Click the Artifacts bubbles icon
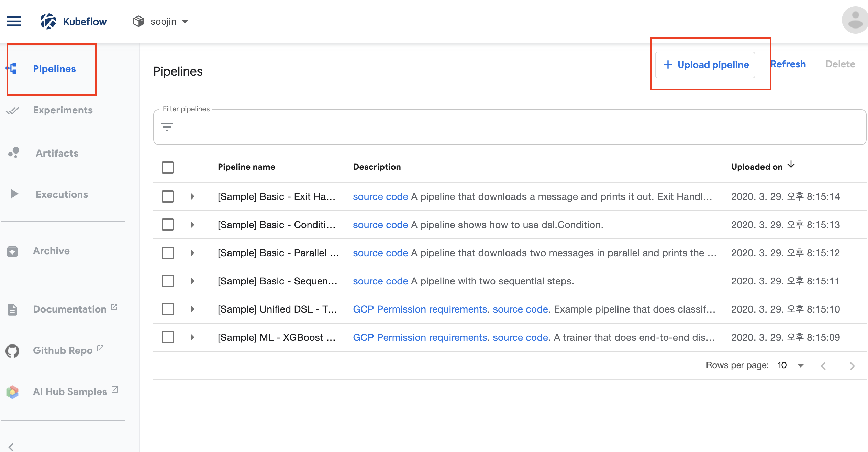This screenshot has width=868, height=452. (x=14, y=153)
